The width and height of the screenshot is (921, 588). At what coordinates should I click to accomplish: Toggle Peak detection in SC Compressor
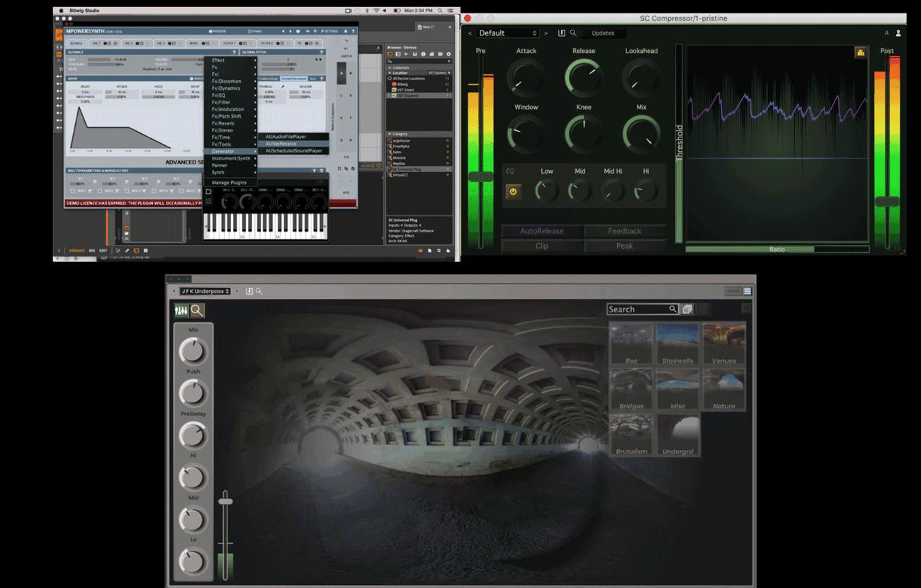pos(625,246)
